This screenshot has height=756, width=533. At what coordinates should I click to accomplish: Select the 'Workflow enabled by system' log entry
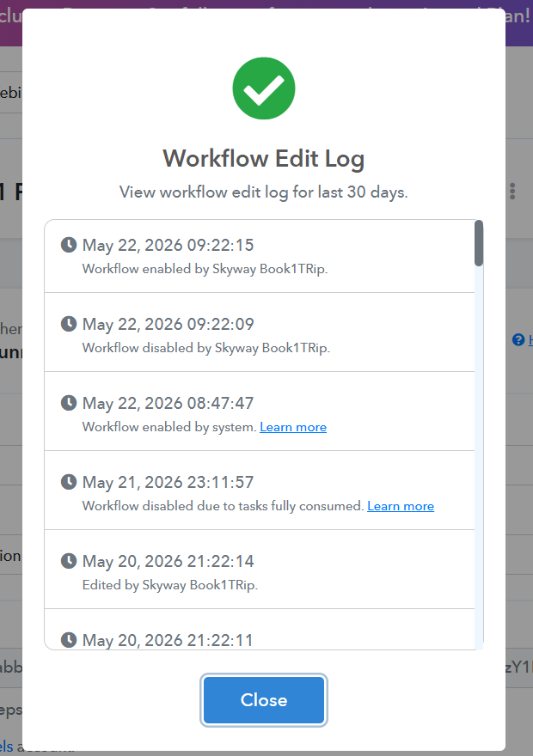click(260, 412)
